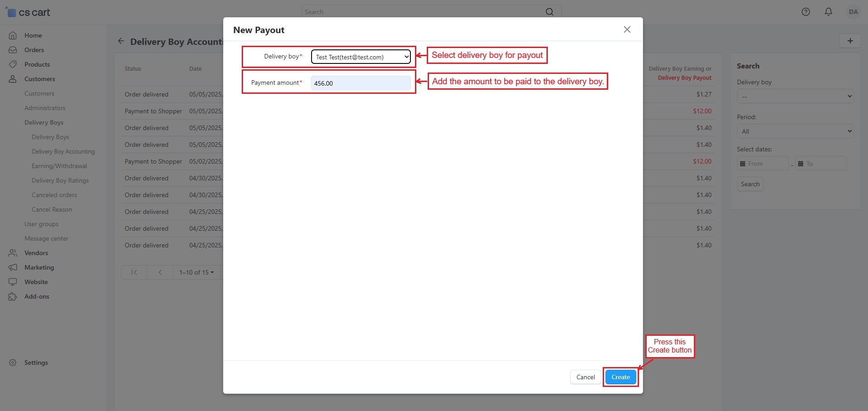868x411 pixels.
Task: Go to Earning/Withdrawal page
Action: [59, 166]
